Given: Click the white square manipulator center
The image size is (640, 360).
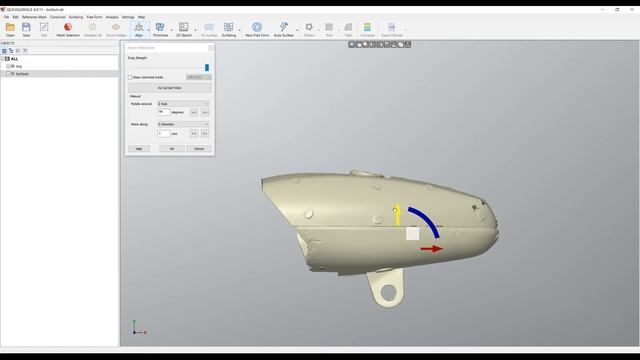Looking at the screenshot, I should (413, 234).
